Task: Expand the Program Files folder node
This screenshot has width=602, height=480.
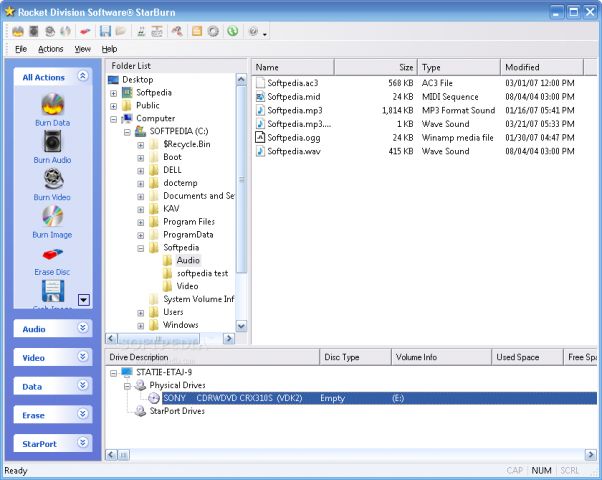Action: point(141,223)
